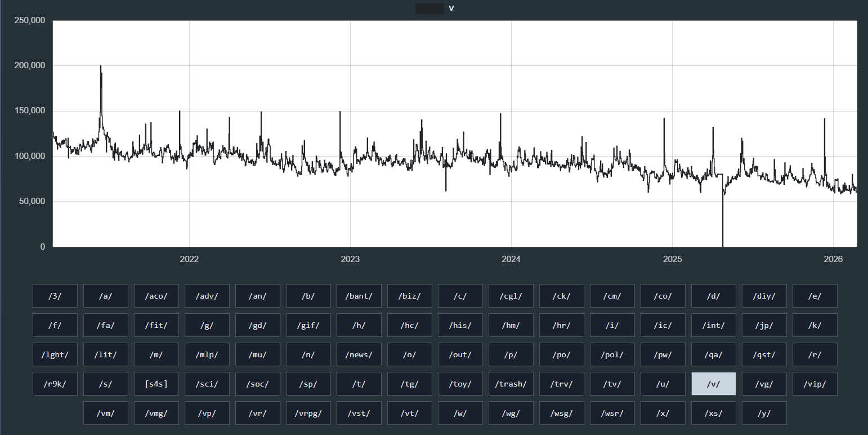This screenshot has height=435, width=868.
Task: Open the /trash/ board chart
Action: (x=511, y=384)
